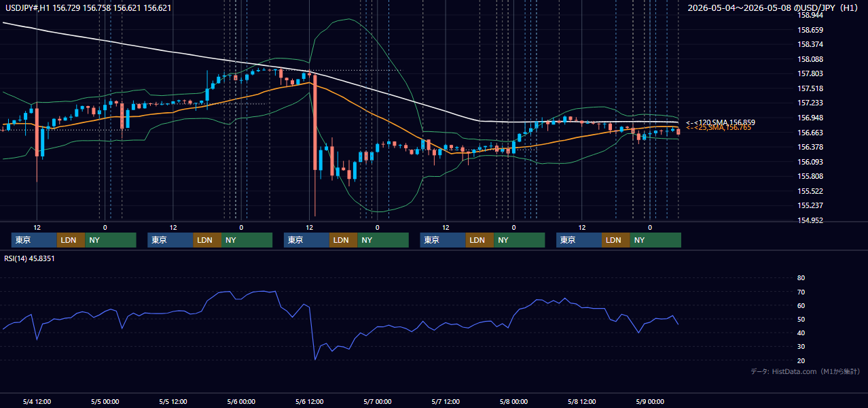Select the 156.948 price axis label

tap(810, 118)
